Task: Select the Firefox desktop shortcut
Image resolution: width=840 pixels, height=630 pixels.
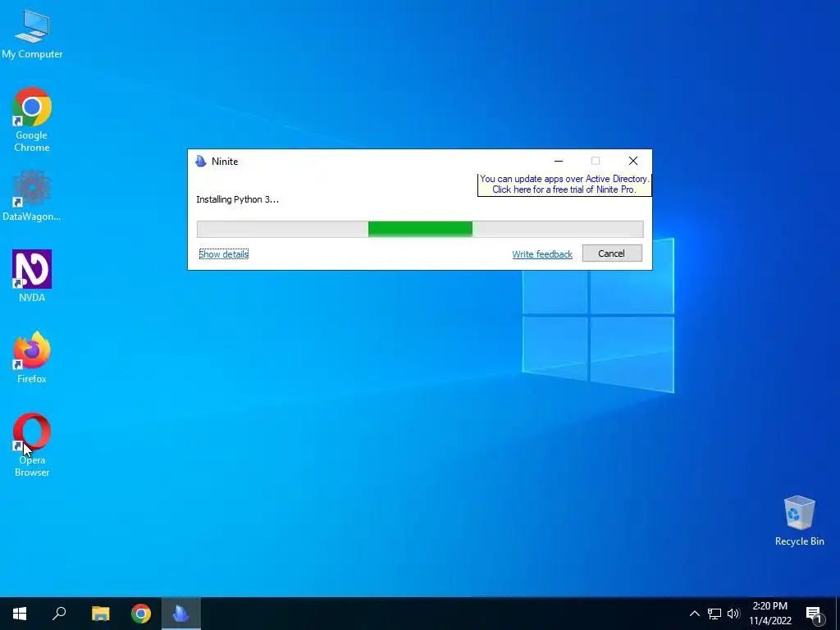Action: [x=32, y=358]
